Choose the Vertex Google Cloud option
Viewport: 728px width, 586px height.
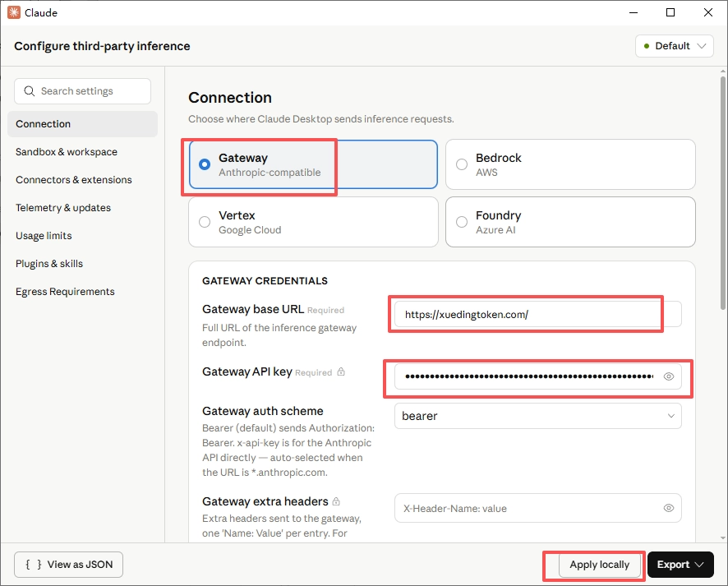click(x=313, y=222)
